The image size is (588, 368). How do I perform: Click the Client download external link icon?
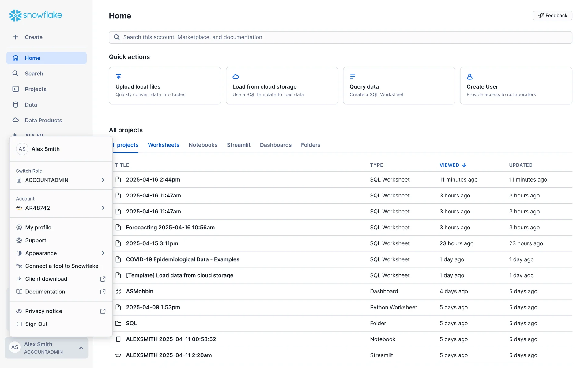103,279
